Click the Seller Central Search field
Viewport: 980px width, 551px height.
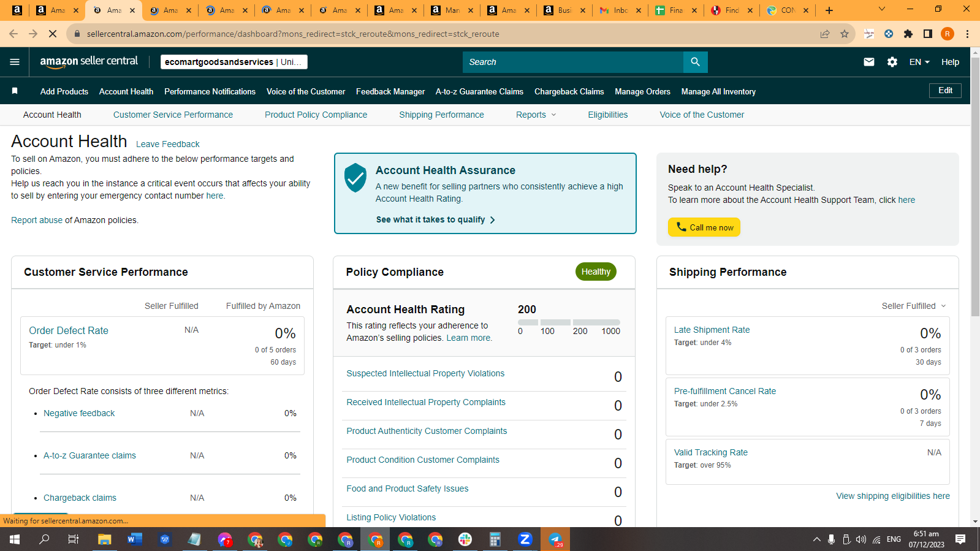pos(573,62)
